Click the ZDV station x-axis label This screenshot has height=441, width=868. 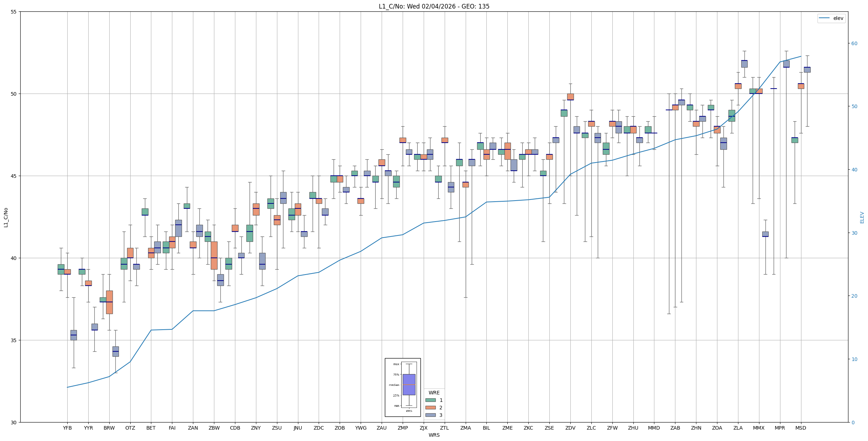pos(570,428)
